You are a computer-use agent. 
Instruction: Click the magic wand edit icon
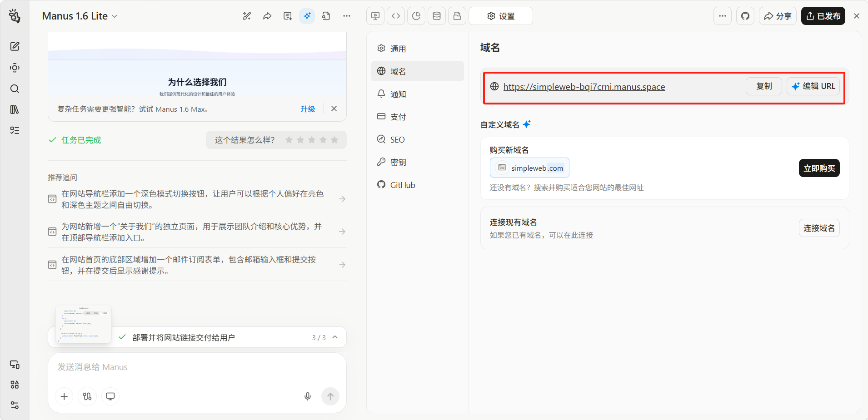pos(247,16)
